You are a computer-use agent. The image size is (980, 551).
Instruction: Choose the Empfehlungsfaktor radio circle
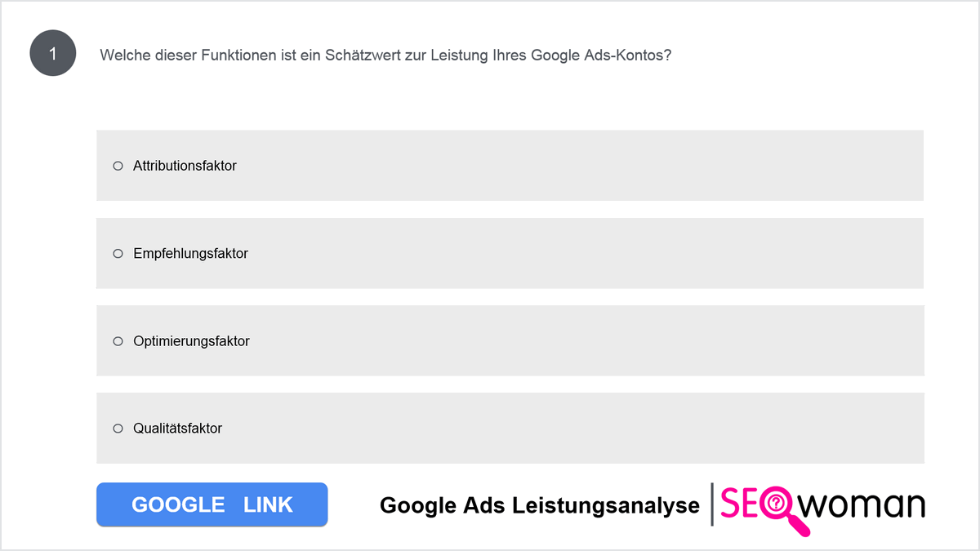[x=118, y=254]
